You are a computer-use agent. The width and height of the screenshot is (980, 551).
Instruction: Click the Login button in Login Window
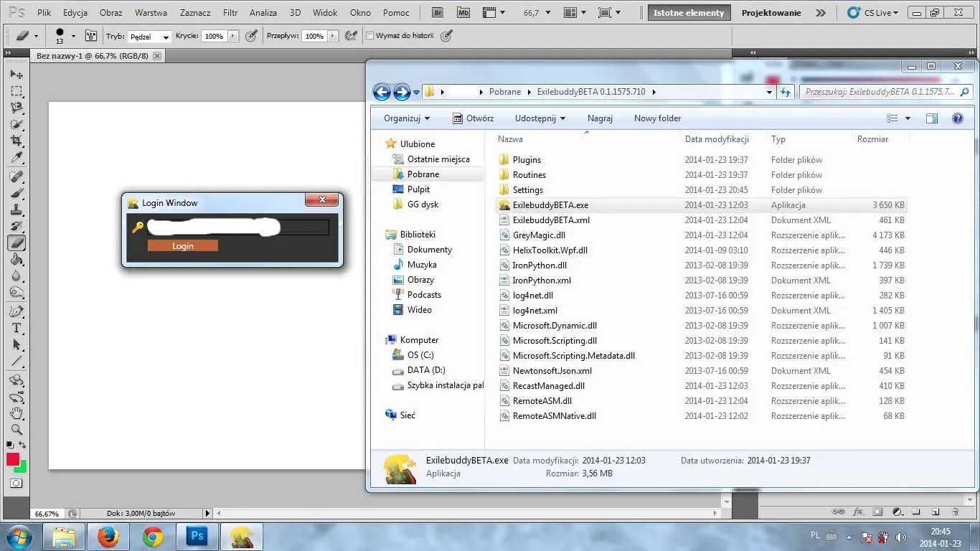(x=183, y=245)
